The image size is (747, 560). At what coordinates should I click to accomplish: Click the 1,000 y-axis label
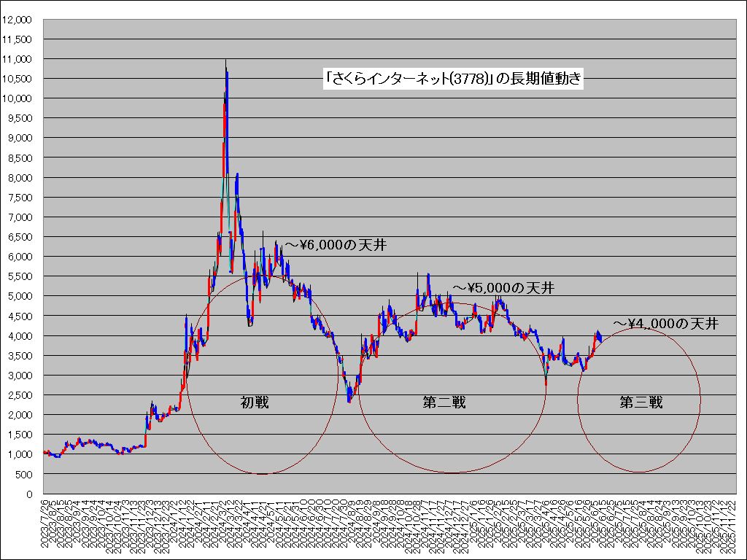20,454
